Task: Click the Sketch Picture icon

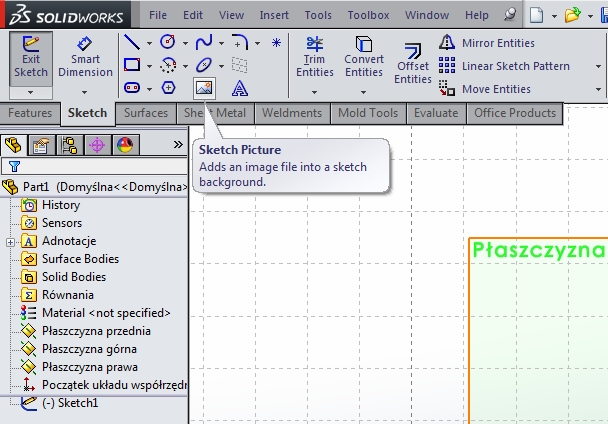Action: pyautogui.click(x=204, y=88)
